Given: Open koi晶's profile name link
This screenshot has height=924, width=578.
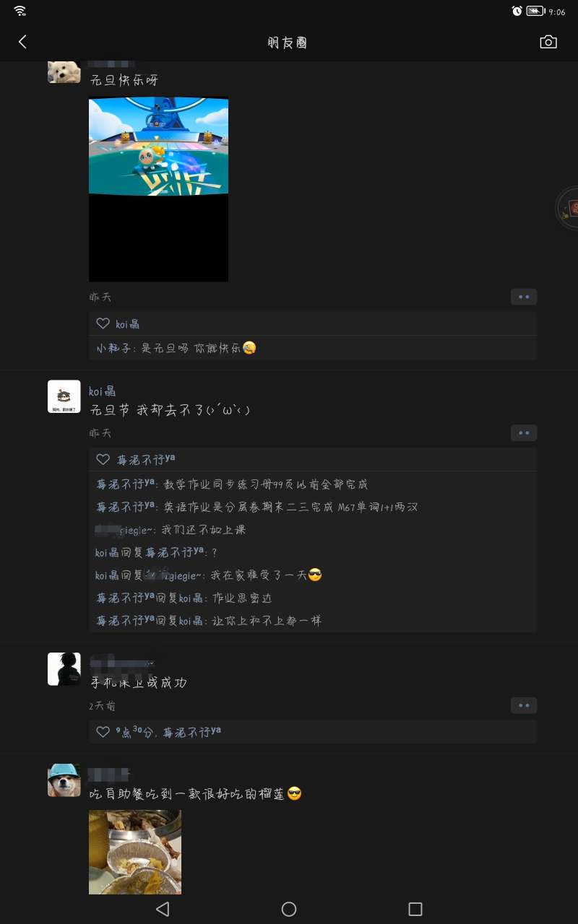Looking at the screenshot, I should pyautogui.click(x=103, y=391).
